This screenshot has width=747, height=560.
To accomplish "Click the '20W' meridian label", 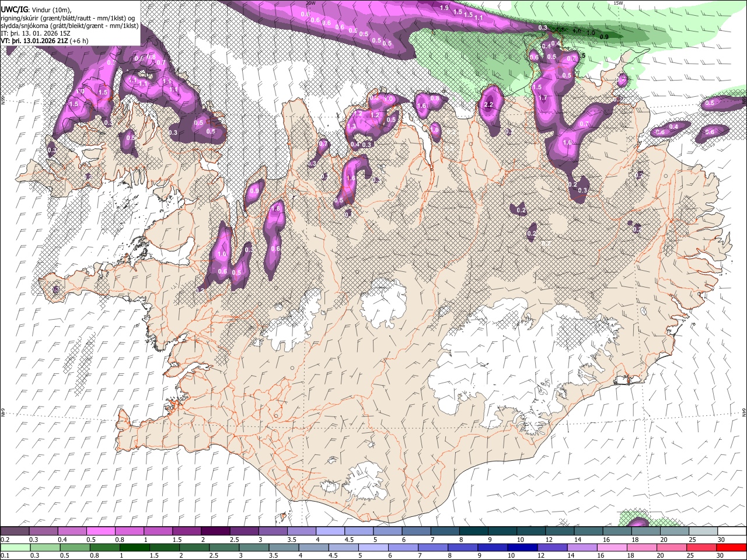I will tap(311, 3).
